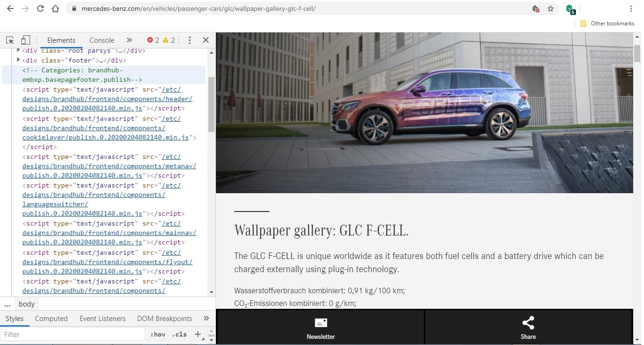Close the DevTools panel

point(206,40)
